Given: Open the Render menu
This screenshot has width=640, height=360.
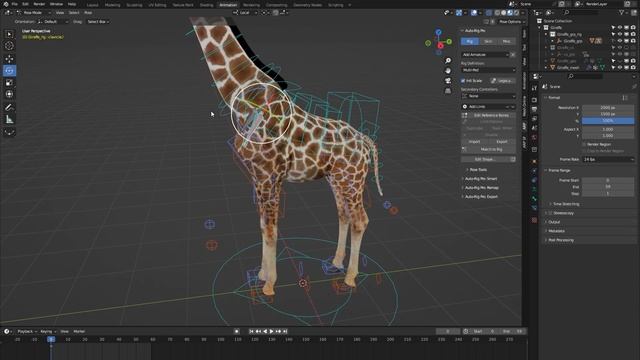Looking at the screenshot, I should click(x=39, y=4).
